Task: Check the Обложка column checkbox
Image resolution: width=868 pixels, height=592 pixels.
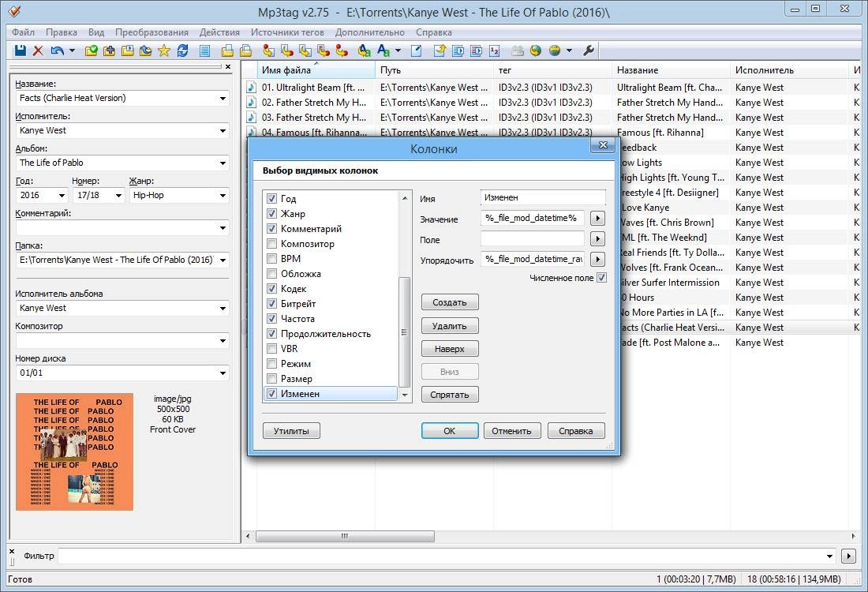Action: point(271,274)
